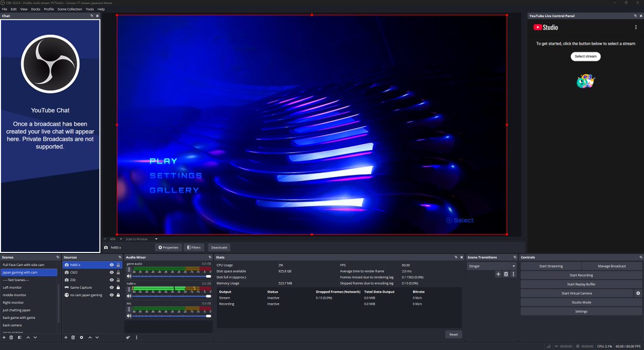Close the Stats dock
The image size is (644, 350).
(x=462, y=257)
